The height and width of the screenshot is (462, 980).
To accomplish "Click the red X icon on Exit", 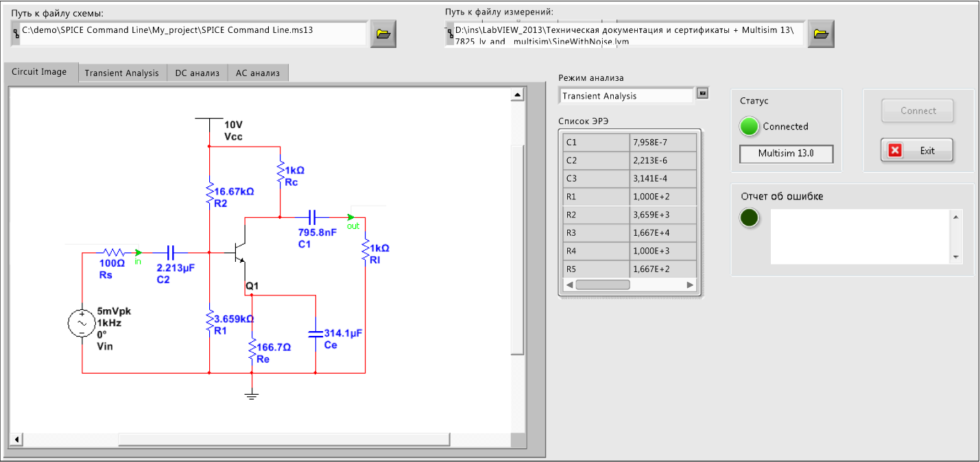I will pyautogui.click(x=895, y=151).
